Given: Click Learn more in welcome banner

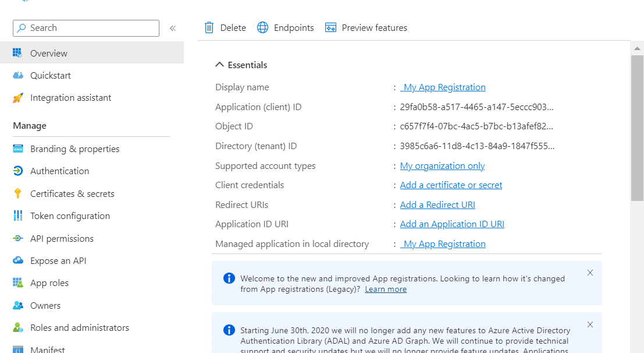Looking at the screenshot, I should coord(386,290).
